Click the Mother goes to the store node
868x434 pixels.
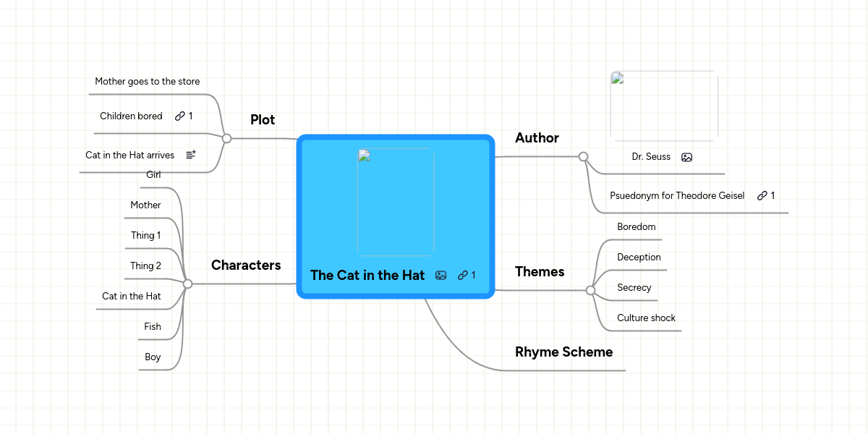pos(147,82)
